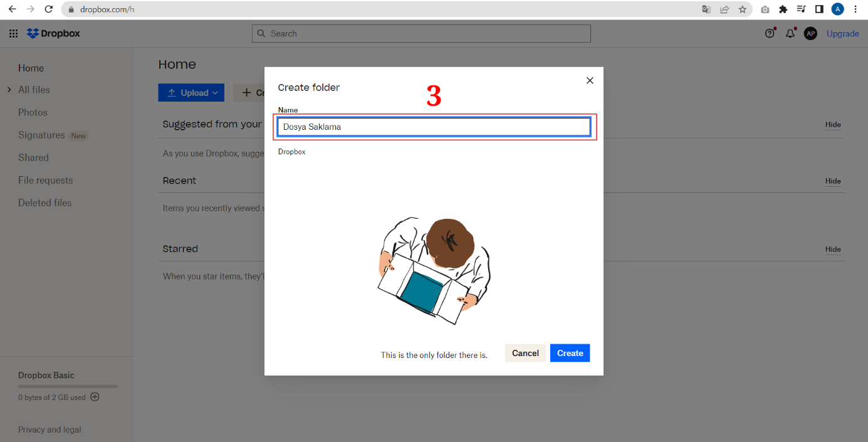
Task: Open the Chrome three-dot menu
Action: pyautogui.click(x=855, y=9)
